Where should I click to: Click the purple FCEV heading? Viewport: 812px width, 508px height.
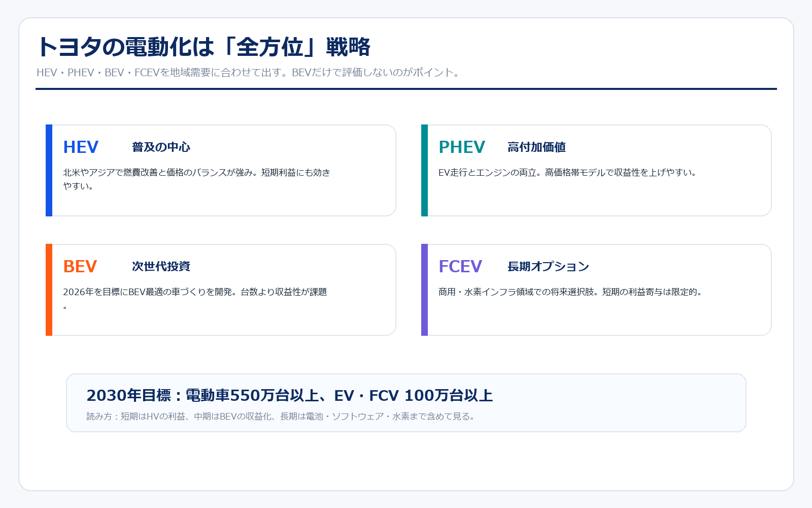(460, 266)
